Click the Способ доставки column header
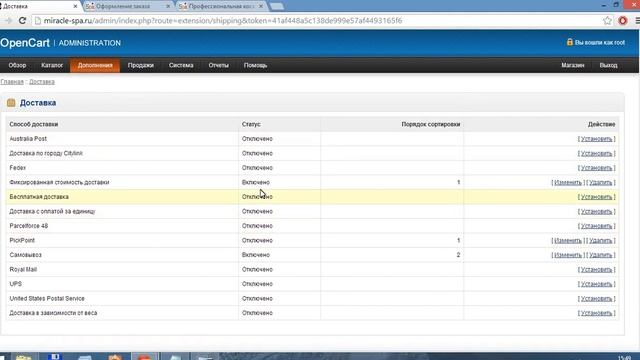Viewport: 640px width, 360px height. [34, 124]
